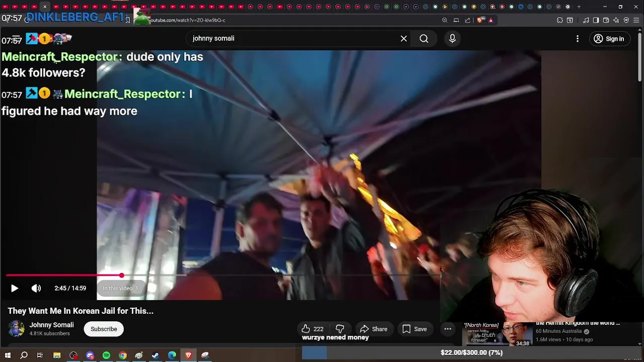Open the Johnny Somali channel name link

tap(51, 325)
